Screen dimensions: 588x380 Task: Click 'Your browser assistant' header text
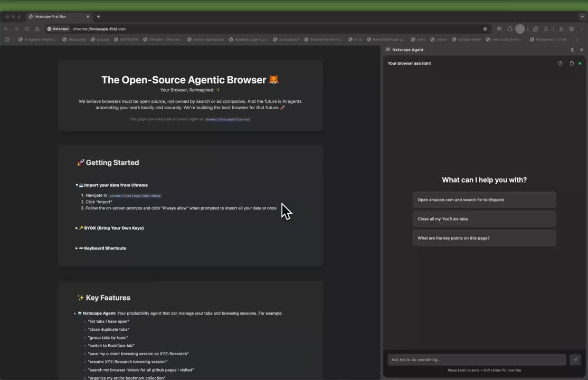click(409, 63)
